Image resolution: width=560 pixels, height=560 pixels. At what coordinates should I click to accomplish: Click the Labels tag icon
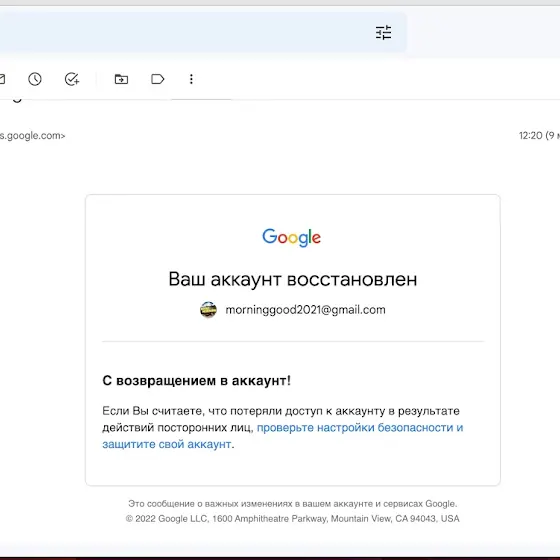[x=158, y=79]
